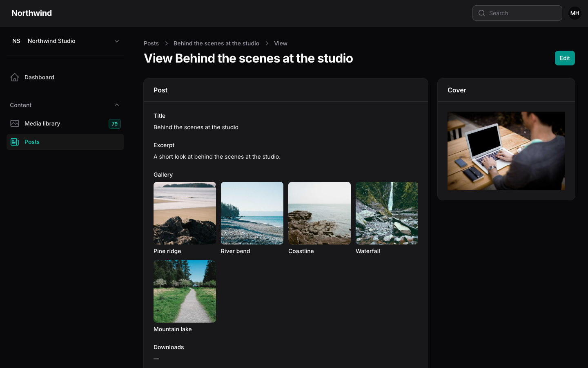Click the Northwind logo text

[x=32, y=13]
